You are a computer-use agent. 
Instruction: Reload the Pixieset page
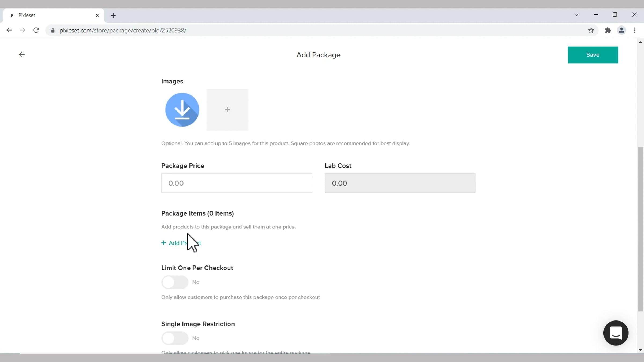[36, 30]
